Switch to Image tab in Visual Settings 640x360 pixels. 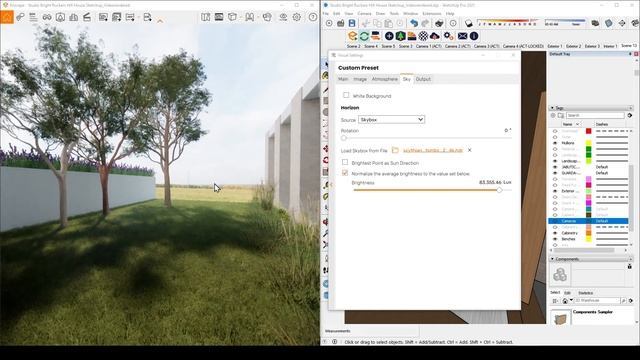360,79
